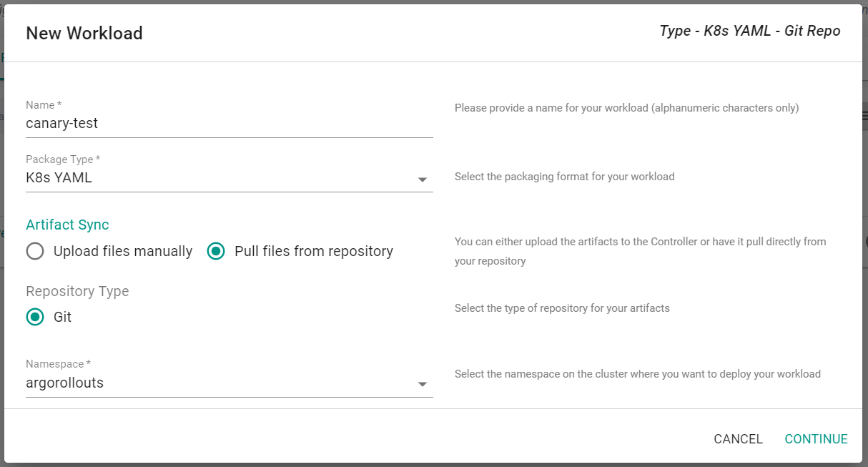The image size is (868, 467).
Task: Click the New Workload dialog title
Action: pyautogui.click(x=84, y=34)
